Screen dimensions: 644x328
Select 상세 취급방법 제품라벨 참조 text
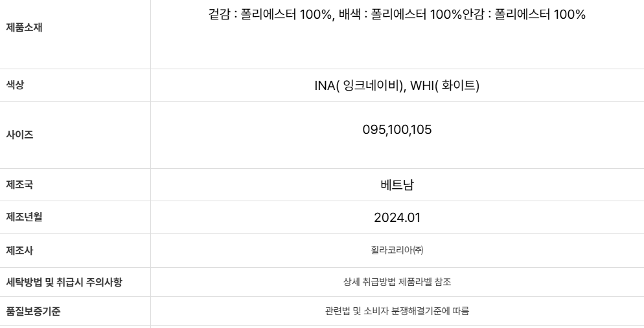(x=397, y=282)
